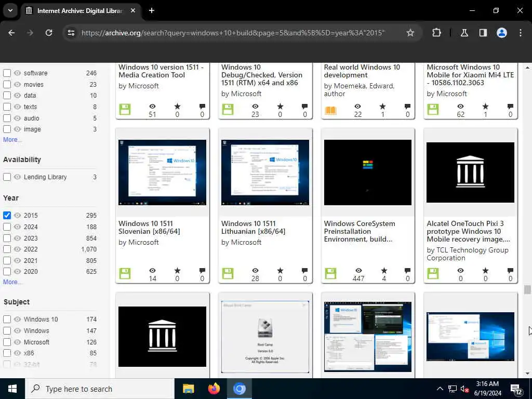Open Windows CoreSystem Preinstallation Environment title
The height and width of the screenshot is (399, 532).
coord(360,231)
